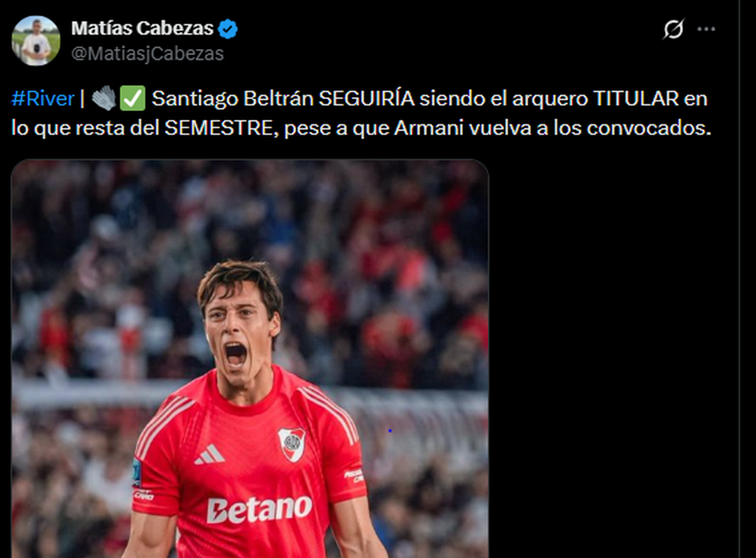Click the River Plate crest on jersey
This screenshot has height=558, width=756.
point(292,444)
